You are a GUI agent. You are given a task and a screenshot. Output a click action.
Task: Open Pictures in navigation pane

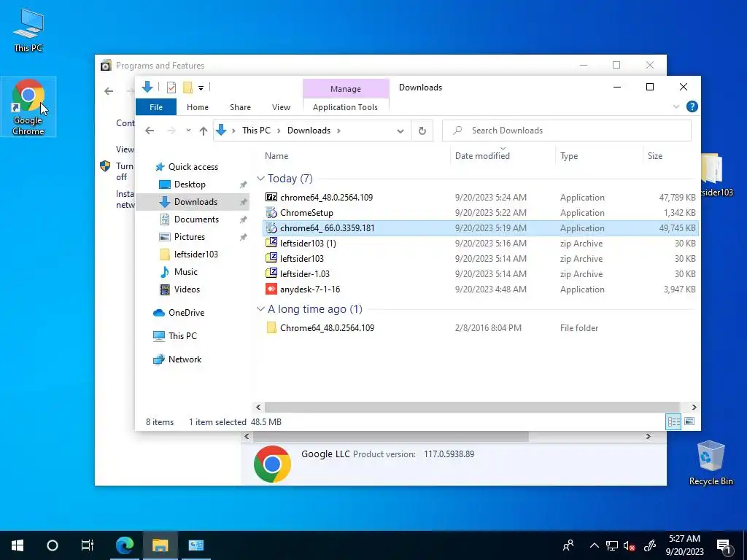pyautogui.click(x=189, y=237)
